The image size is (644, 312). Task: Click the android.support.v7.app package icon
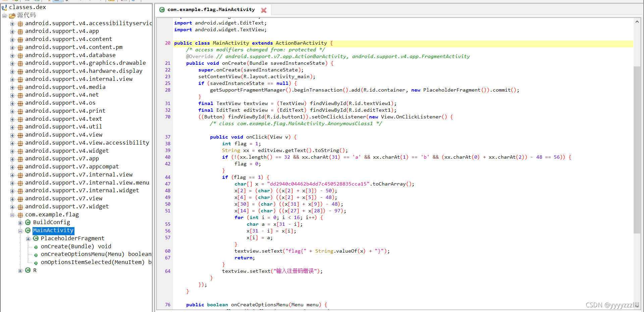pyautogui.click(x=20, y=159)
